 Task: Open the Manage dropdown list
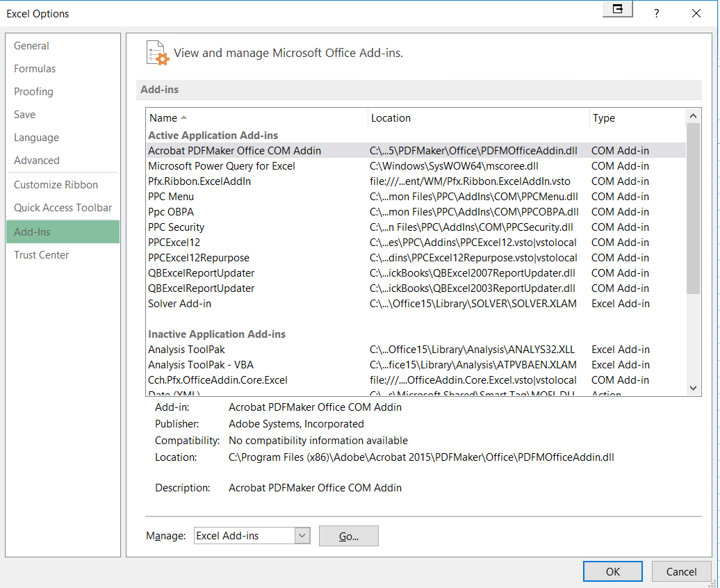click(302, 536)
